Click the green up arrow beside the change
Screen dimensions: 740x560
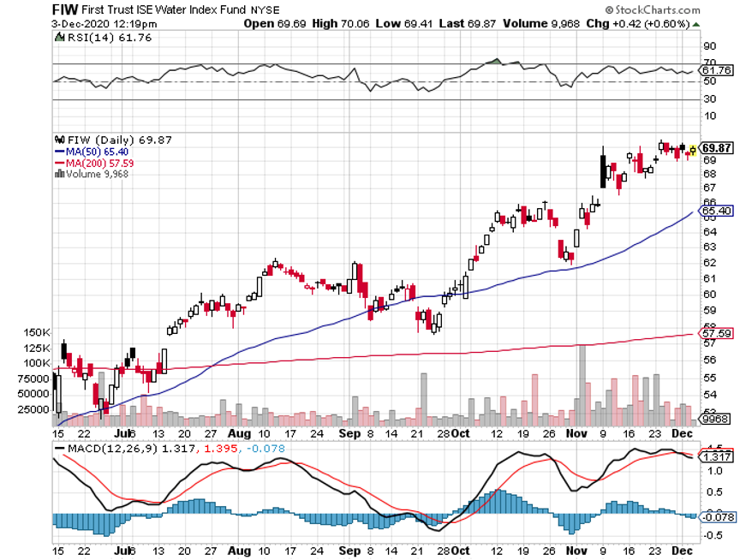click(695, 25)
